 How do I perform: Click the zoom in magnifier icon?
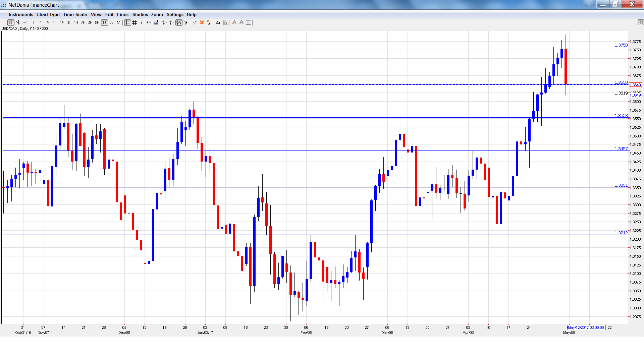234,22
